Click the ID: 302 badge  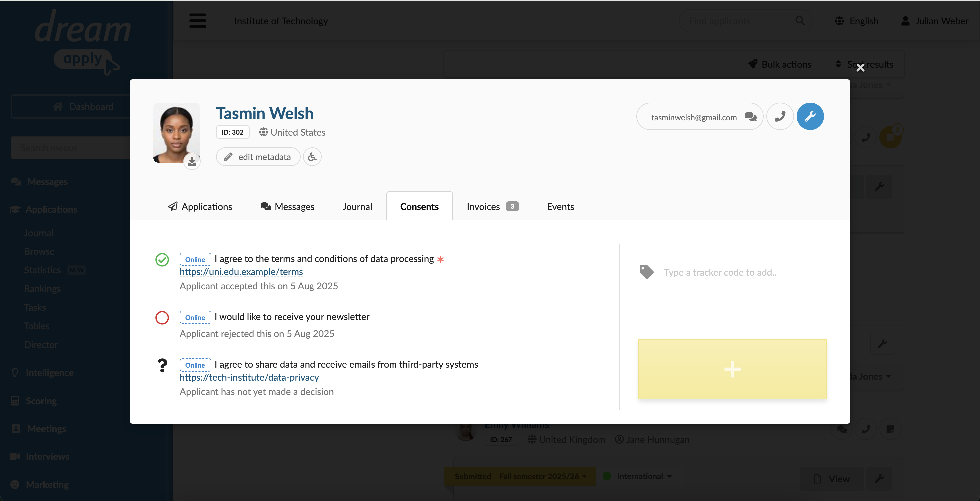pyautogui.click(x=232, y=132)
